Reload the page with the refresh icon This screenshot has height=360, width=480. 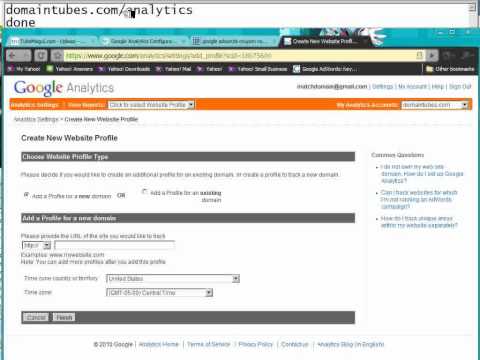[x=41, y=55]
